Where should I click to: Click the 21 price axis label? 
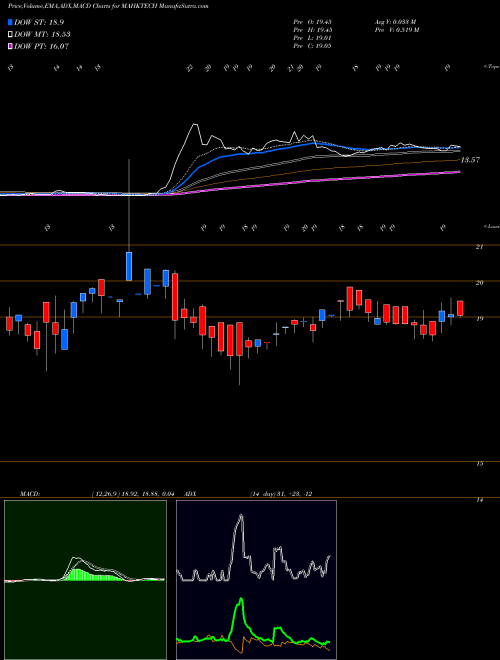[x=479, y=247]
